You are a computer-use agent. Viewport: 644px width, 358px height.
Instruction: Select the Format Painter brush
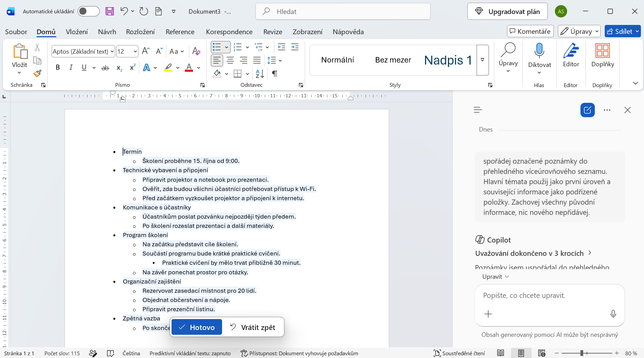tap(37, 73)
